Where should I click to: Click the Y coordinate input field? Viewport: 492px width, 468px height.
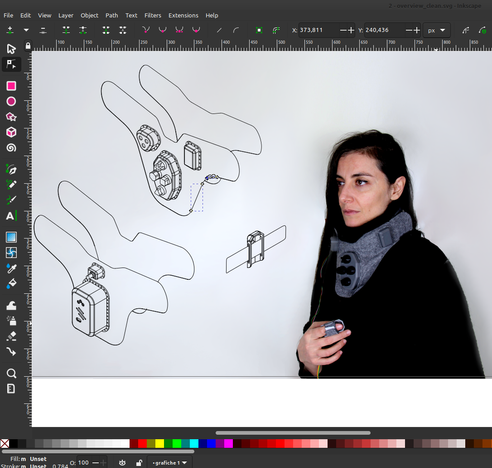(384, 30)
